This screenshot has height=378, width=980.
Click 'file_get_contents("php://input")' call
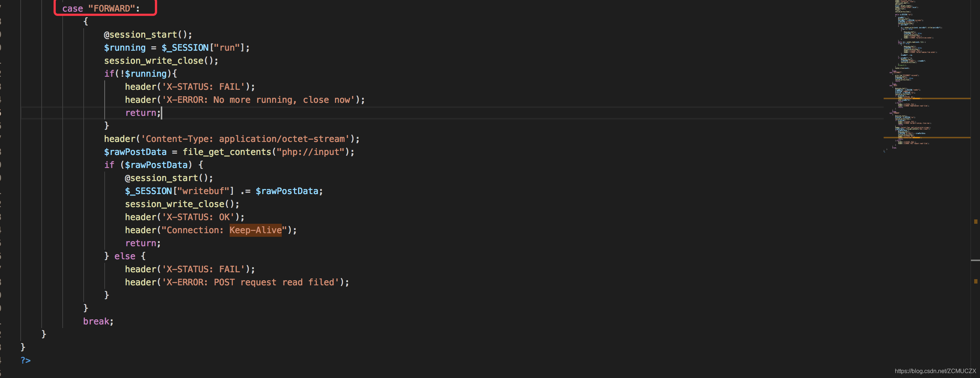265,152
